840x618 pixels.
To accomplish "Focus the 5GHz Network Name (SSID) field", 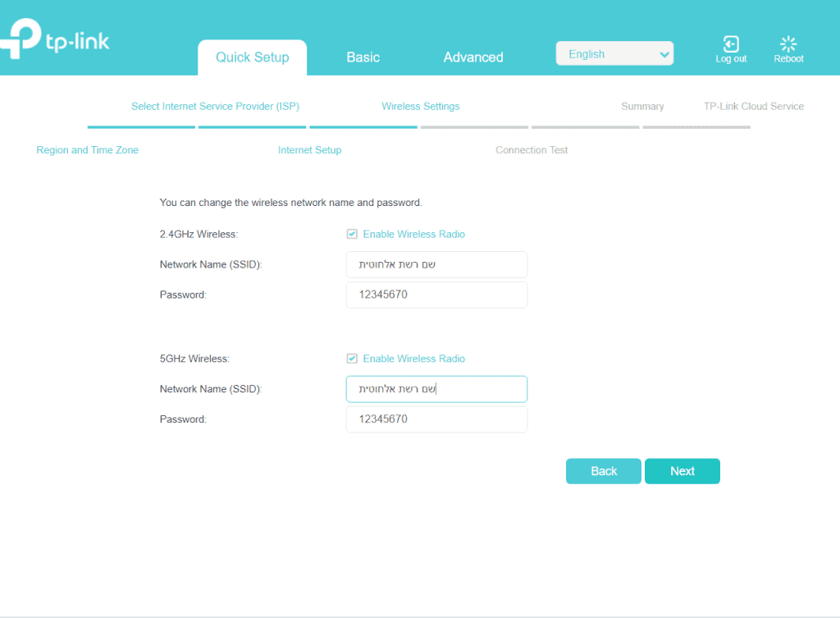I will coord(436,389).
